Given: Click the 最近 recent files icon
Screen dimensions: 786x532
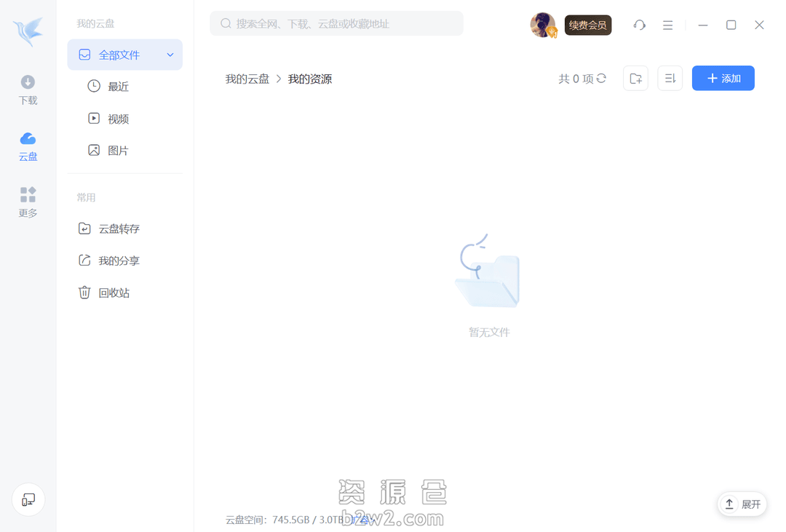Looking at the screenshot, I should [95, 86].
